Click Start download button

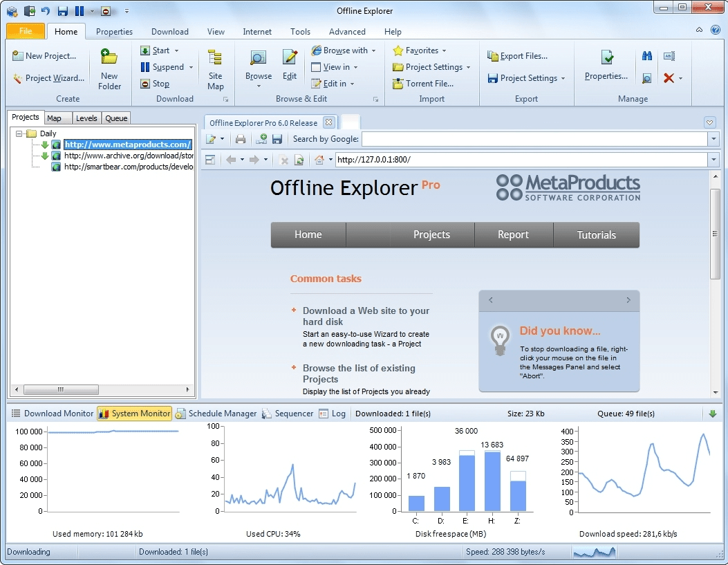click(x=156, y=50)
